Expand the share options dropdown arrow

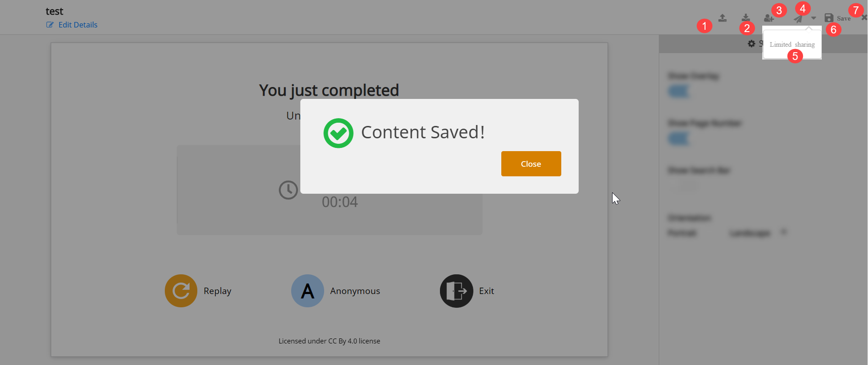814,18
